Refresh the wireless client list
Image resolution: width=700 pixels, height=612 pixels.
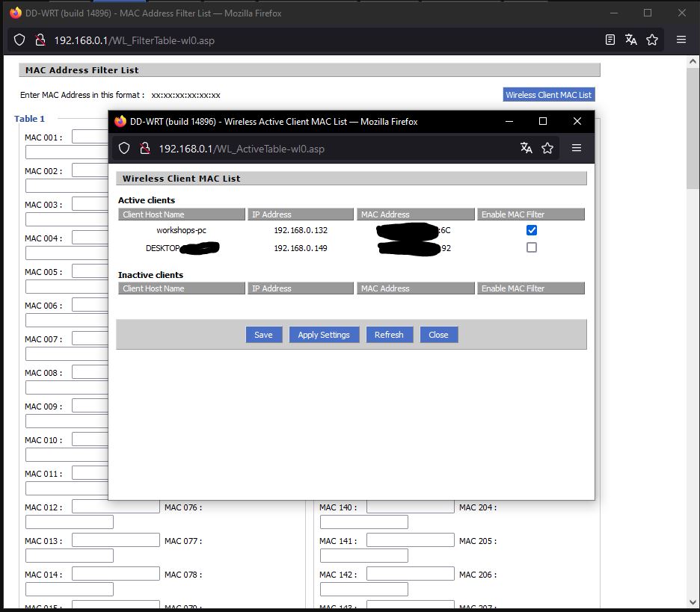coord(389,335)
